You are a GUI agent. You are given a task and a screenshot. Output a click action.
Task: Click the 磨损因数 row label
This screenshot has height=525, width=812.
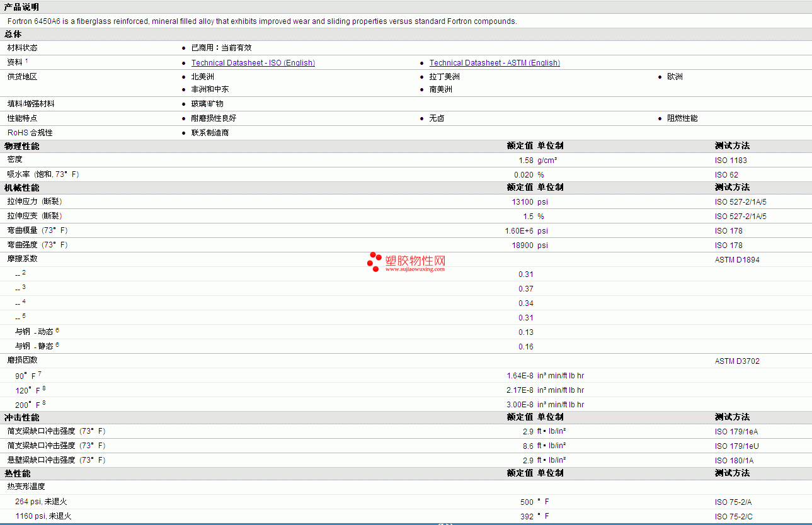coord(23,360)
